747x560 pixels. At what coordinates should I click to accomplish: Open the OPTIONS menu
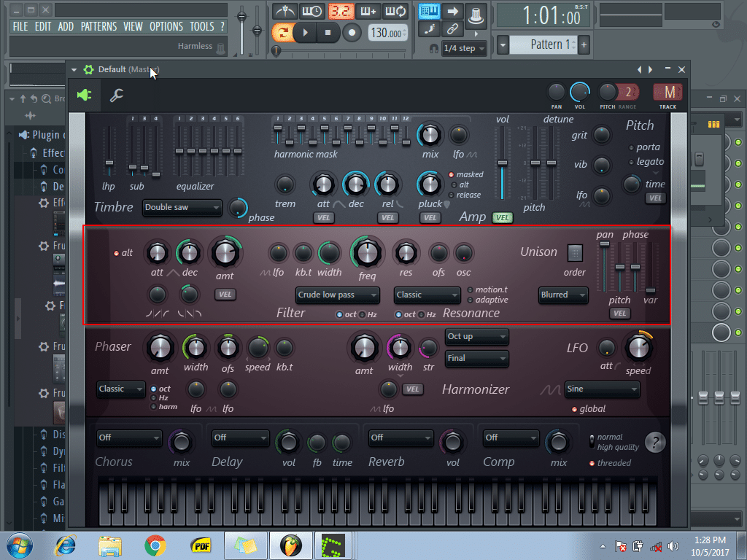tap(166, 27)
